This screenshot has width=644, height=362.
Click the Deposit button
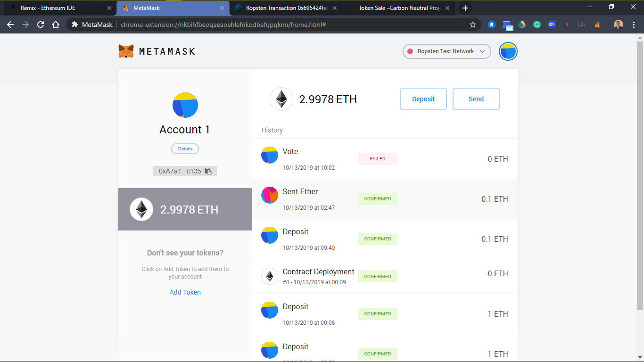pos(423,99)
